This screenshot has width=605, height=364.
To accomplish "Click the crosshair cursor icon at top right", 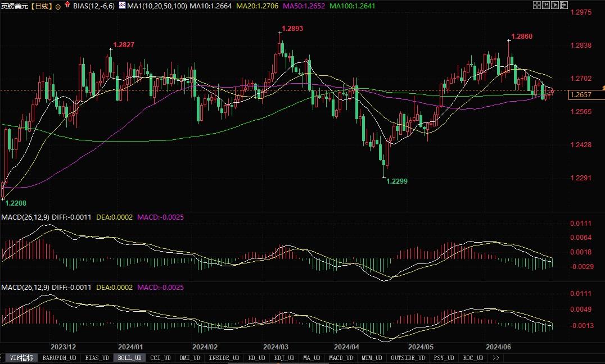I will point(535,4).
